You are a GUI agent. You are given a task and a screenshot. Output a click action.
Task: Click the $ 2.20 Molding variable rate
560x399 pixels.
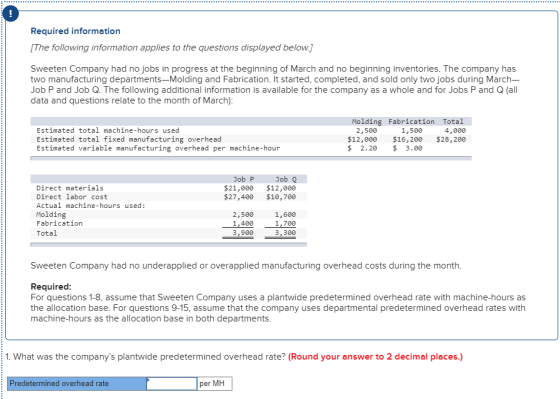tap(362, 148)
